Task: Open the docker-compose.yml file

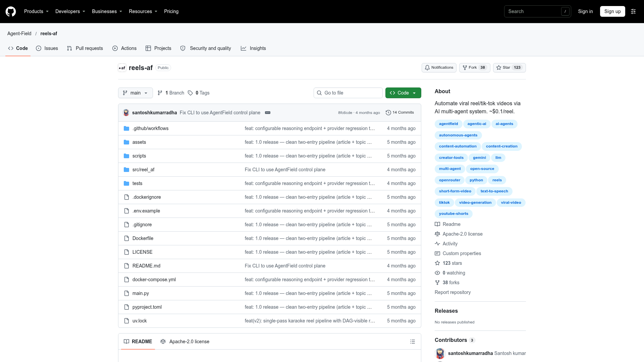Action: point(154,280)
